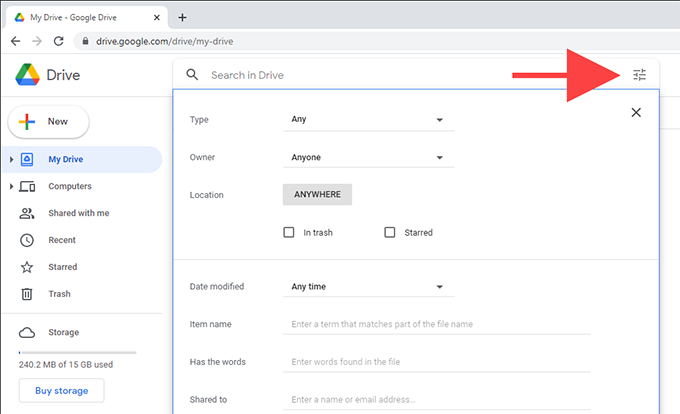
Task: Expand the Computers tree arrow
Action: [11, 187]
